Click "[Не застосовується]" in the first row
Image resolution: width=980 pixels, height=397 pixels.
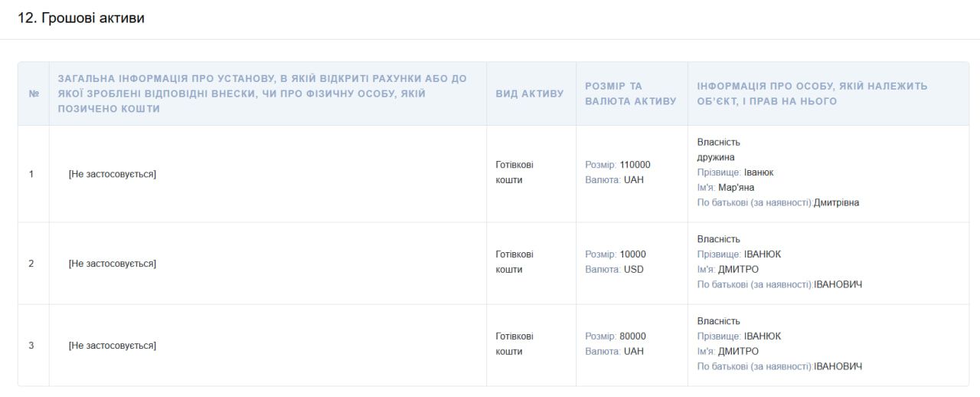[112, 174]
